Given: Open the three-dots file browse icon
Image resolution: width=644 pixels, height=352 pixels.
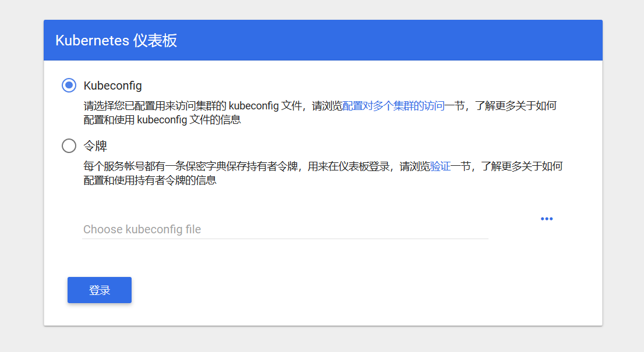Looking at the screenshot, I should pyautogui.click(x=547, y=219).
